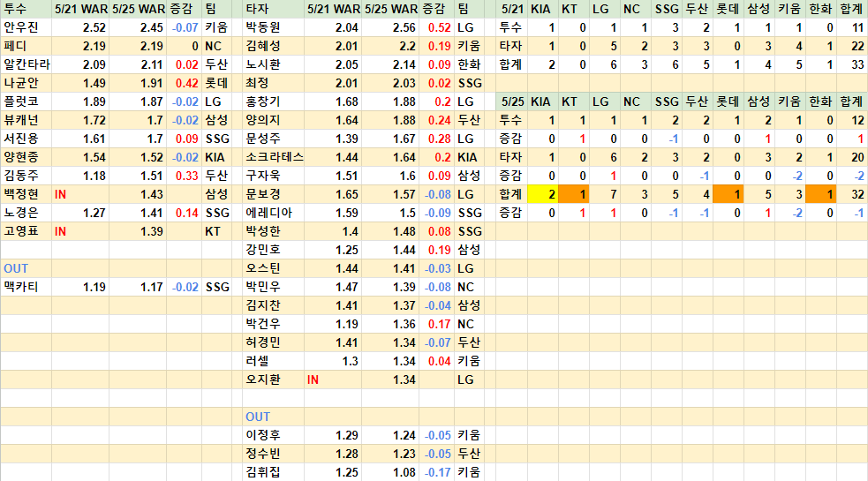868x481 pixels.
Task: Select pitcher cell 고영표
Action: (26, 231)
